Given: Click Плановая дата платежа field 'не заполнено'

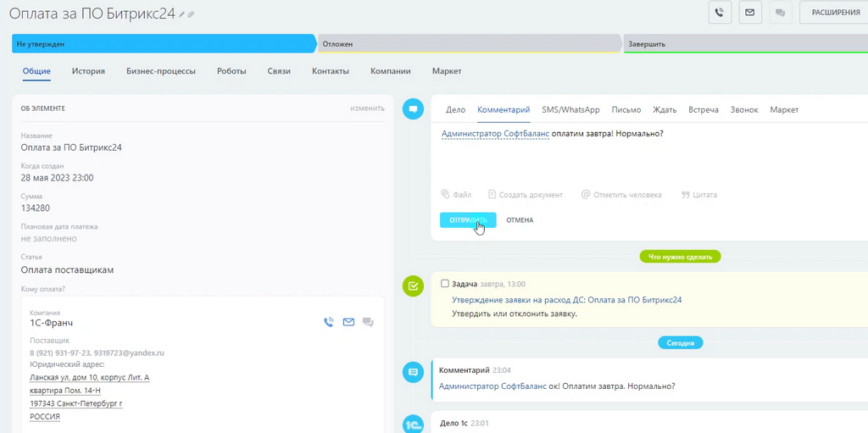Looking at the screenshot, I should point(48,239).
